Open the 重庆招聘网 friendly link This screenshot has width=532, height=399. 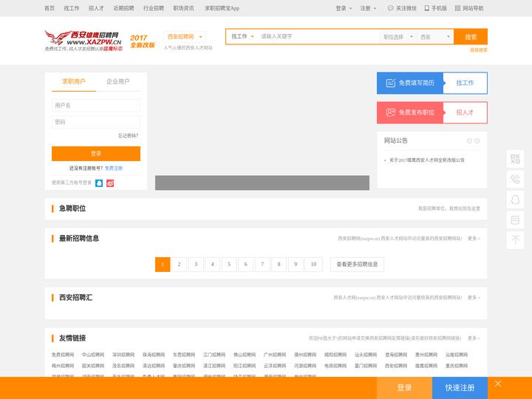(457, 366)
